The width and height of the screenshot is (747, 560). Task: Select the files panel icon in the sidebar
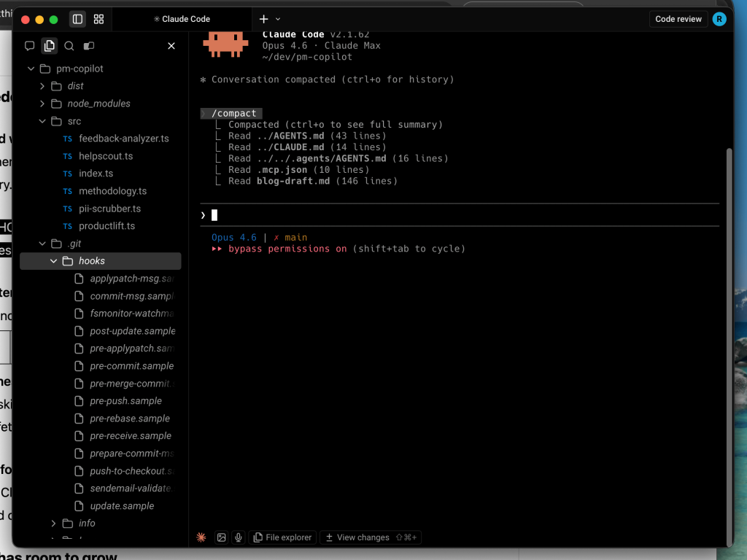coord(49,45)
